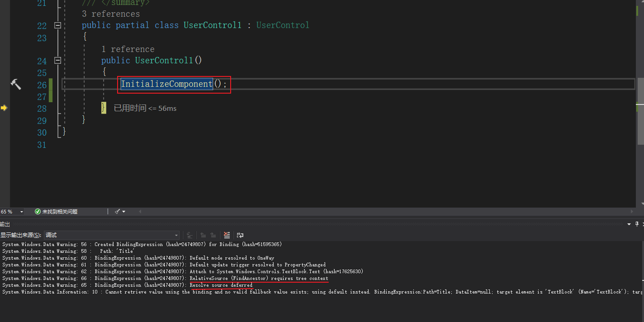Viewport: 644px width, 322px height.
Task: Open output window position options dropdown
Action: [629, 224]
